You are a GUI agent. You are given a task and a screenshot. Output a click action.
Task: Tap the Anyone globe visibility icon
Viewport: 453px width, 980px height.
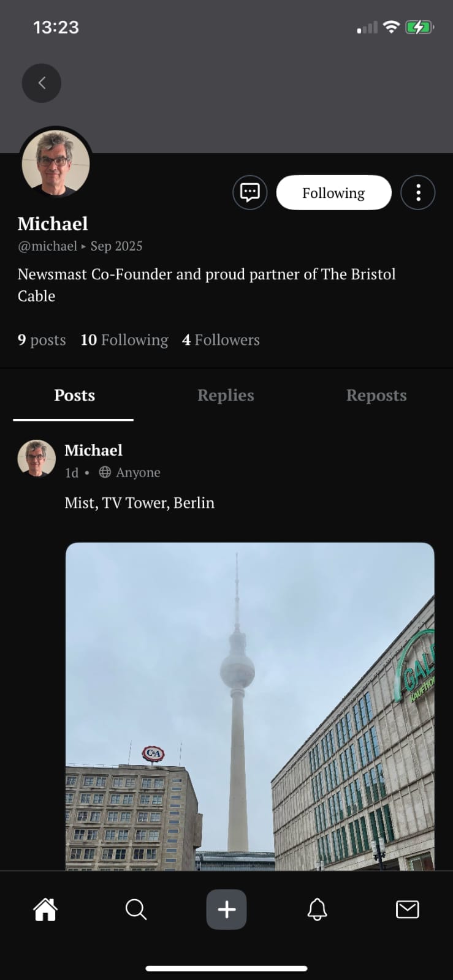pos(105,472)
